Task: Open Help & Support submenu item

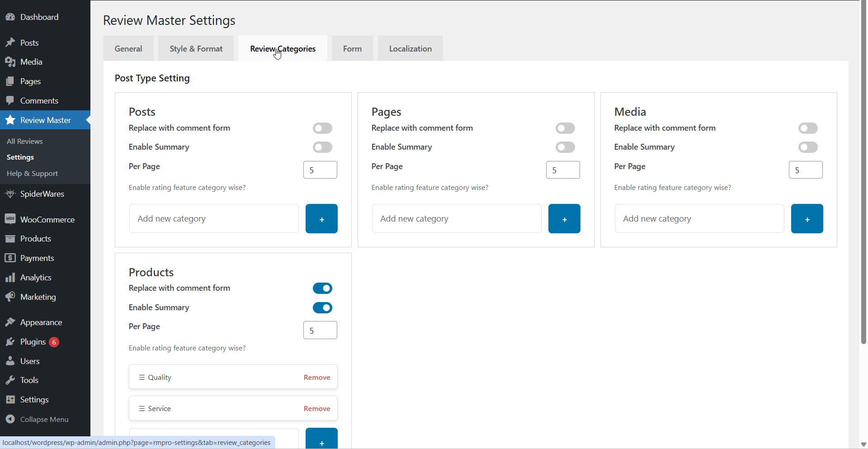Action: [x=32, y=173]
